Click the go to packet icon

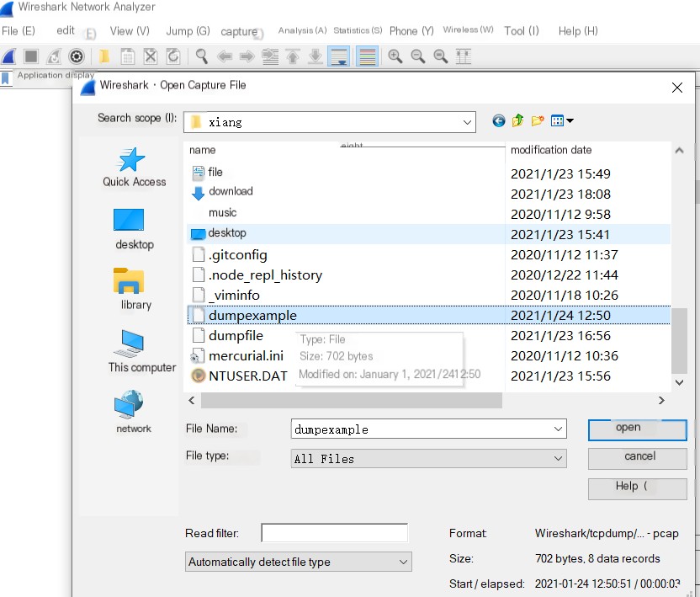click(x=270, y=56)
